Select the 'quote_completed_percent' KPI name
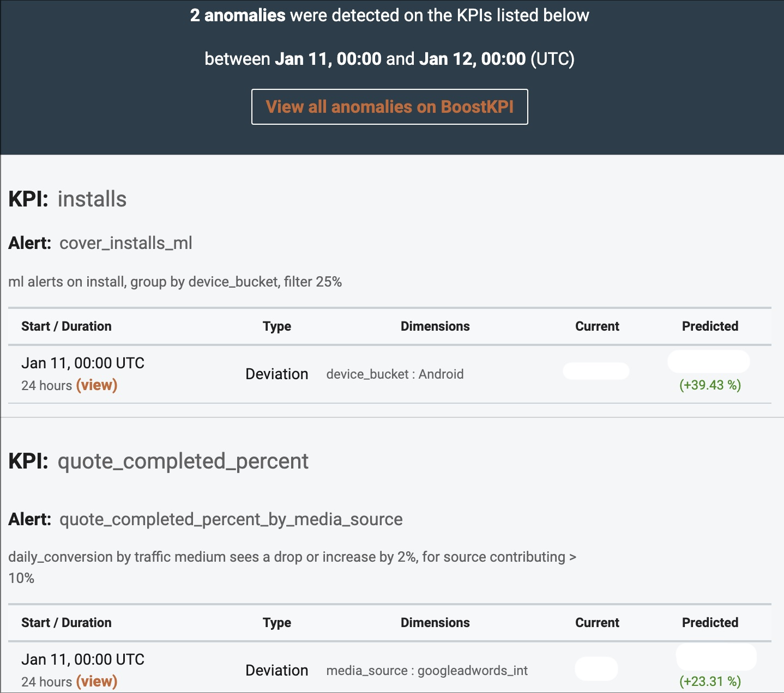784x693 pixels. pos(183,461)
